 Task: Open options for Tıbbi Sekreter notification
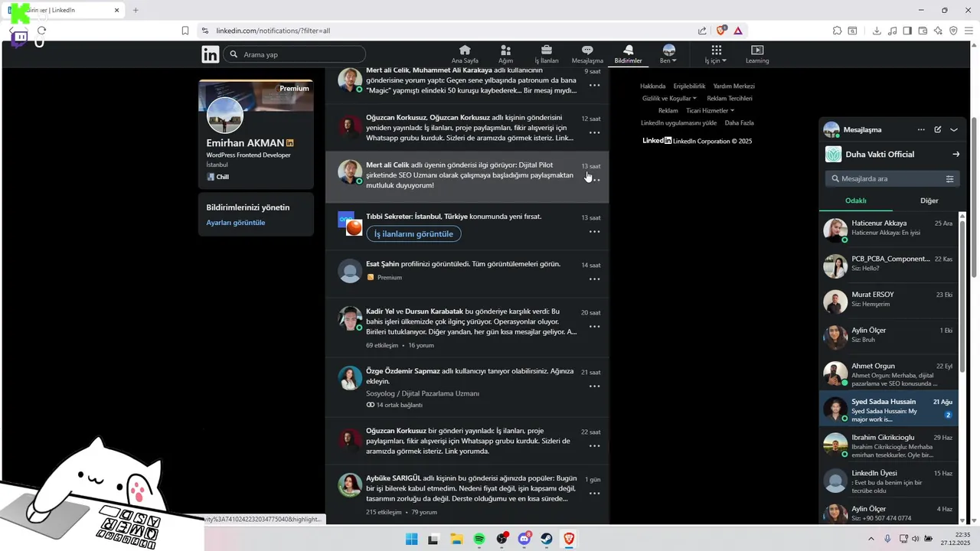594,232
